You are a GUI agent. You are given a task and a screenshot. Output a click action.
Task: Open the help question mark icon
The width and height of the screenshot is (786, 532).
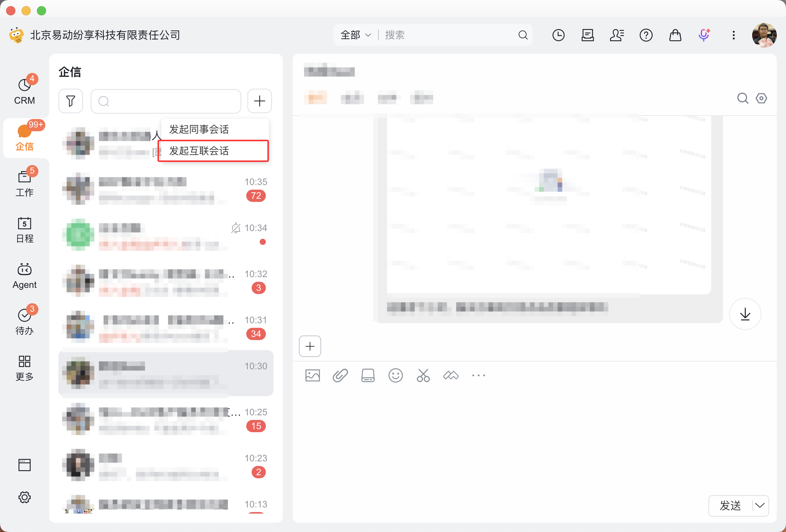(646, 35)
